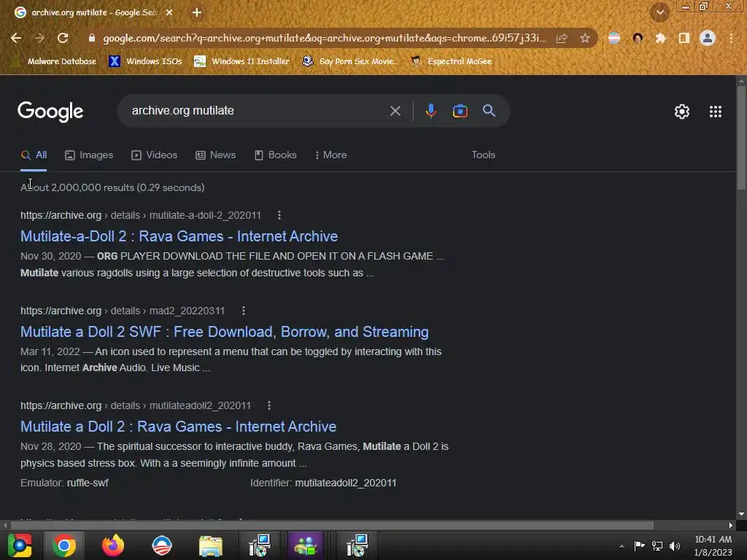This screenshot has height=560, width=747.
Task: Start voice search with the microphone
Action: click(x=430, y=111)
